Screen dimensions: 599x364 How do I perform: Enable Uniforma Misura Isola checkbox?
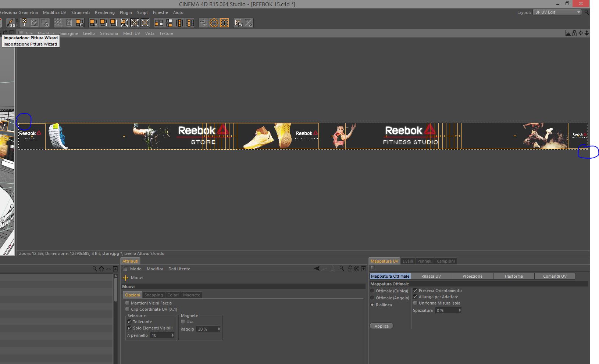tap(415, 303)
